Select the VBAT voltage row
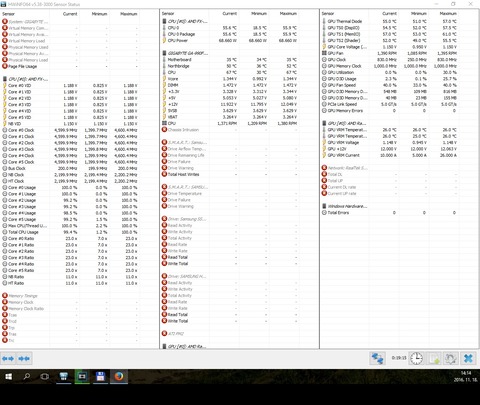The width and height of the screenshot is (480, 405). coord(230,117)
